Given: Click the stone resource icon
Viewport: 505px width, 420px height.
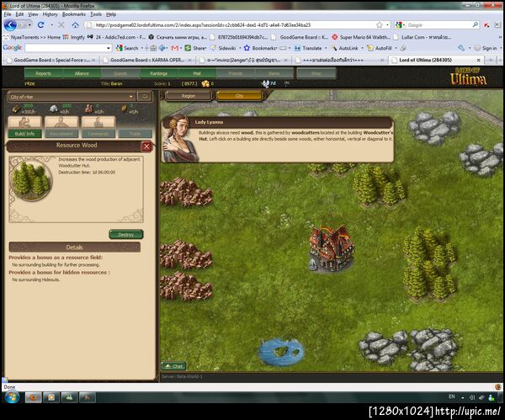Looking at the screenshot, I should [x=54, y=109].
